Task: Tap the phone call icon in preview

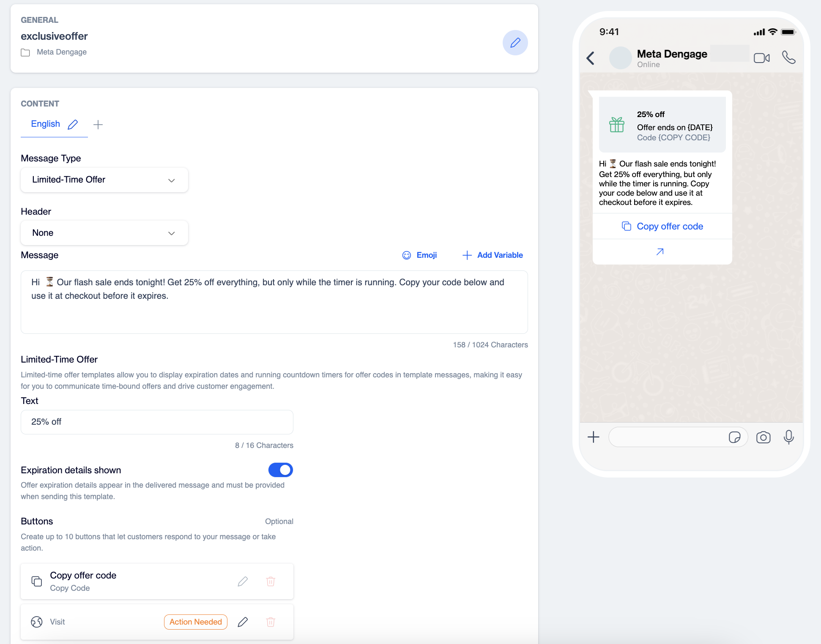Action: tap(789, 57)
